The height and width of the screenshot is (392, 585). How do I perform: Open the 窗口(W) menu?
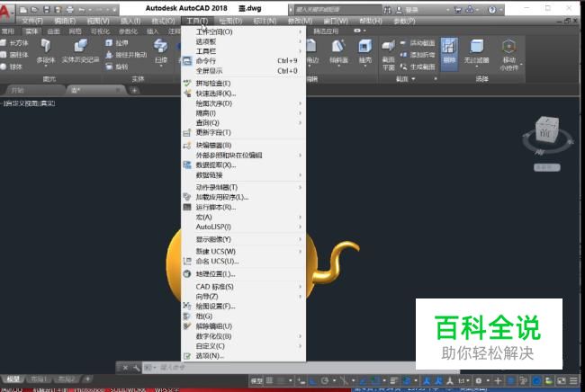point(336,21)
